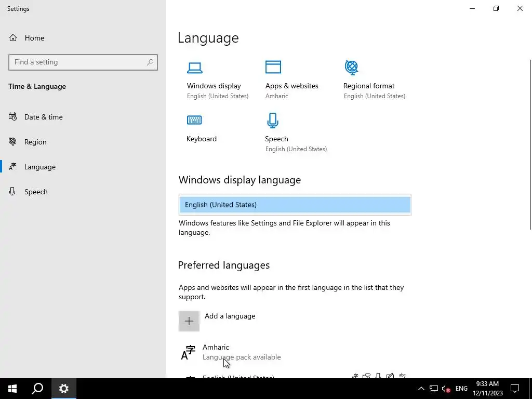532x399 pixels.
Task: Open the Speech microphone icon tile
Action: (x=273, y=121)
